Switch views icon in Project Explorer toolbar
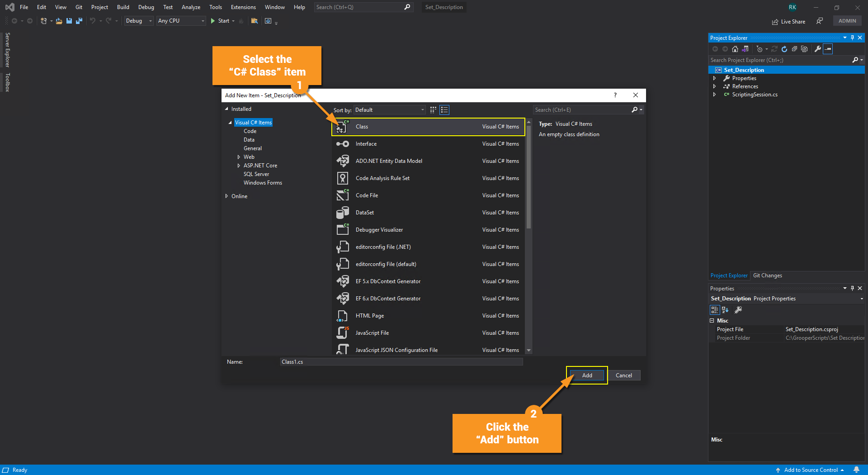The height and width of the screenshot is (475, 868). tap(745, 49)
